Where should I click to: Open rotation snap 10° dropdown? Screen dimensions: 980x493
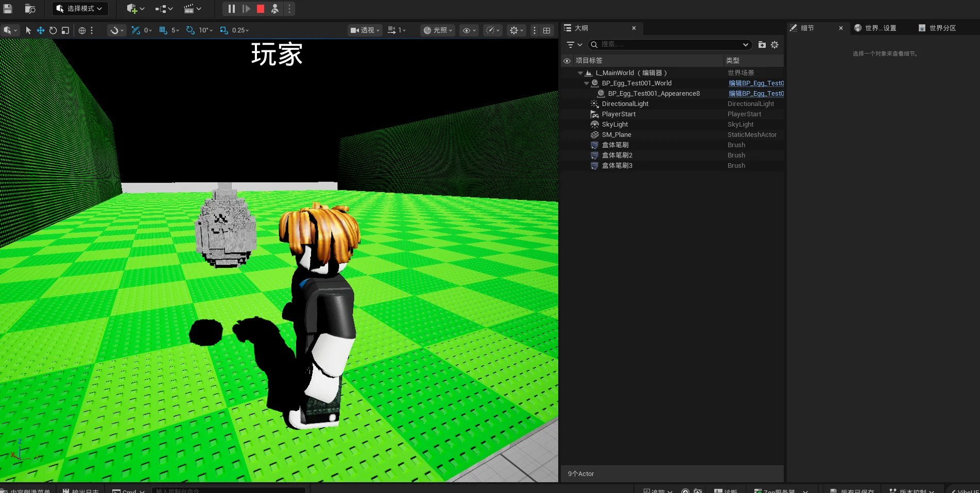point(206,30)
